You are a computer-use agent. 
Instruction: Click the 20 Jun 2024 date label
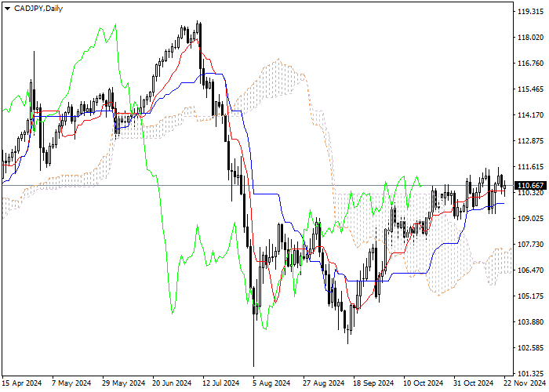point(172,383)
